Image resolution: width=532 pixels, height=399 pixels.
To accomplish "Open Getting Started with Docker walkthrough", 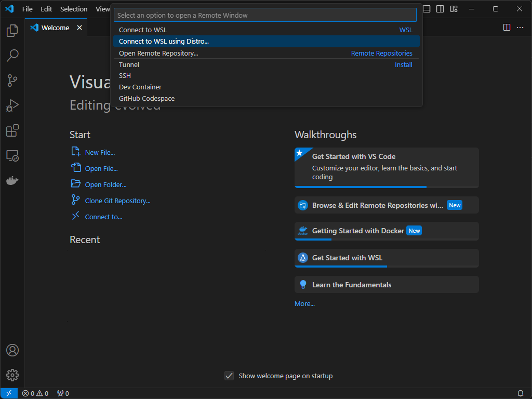I will [x=387, y=231].
